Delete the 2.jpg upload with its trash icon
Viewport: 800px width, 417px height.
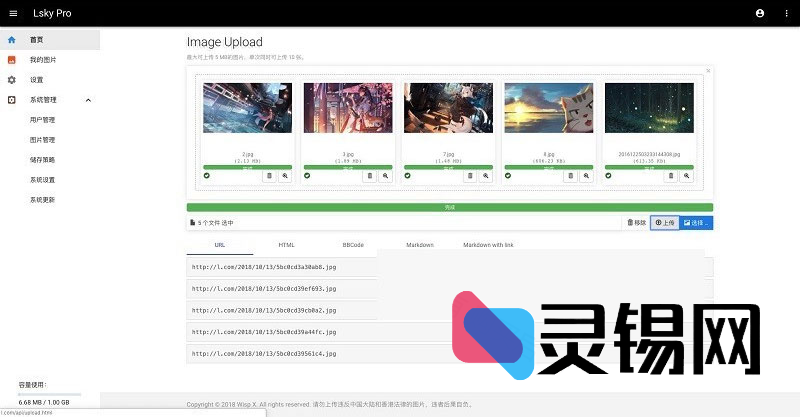pos(269,176)
